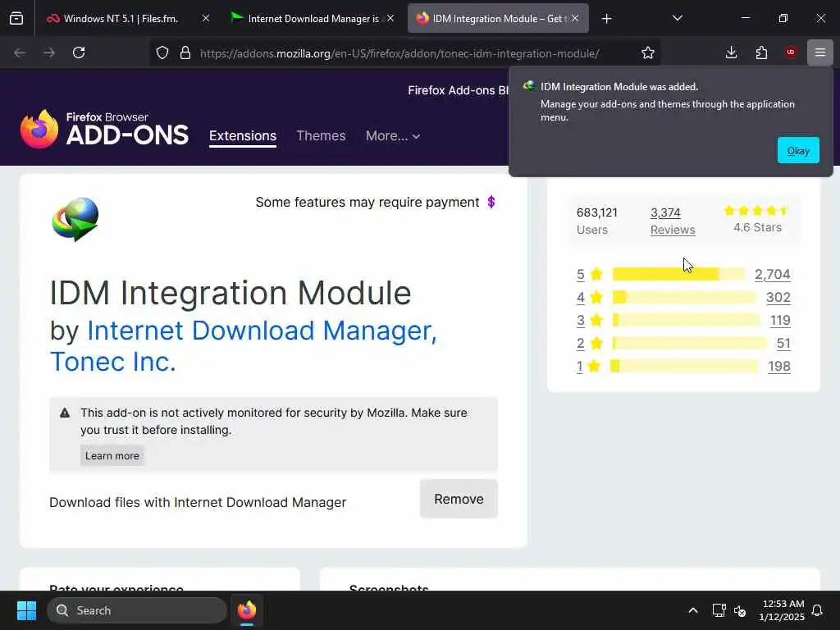Open the Themes navigation item

coord(321,135)
